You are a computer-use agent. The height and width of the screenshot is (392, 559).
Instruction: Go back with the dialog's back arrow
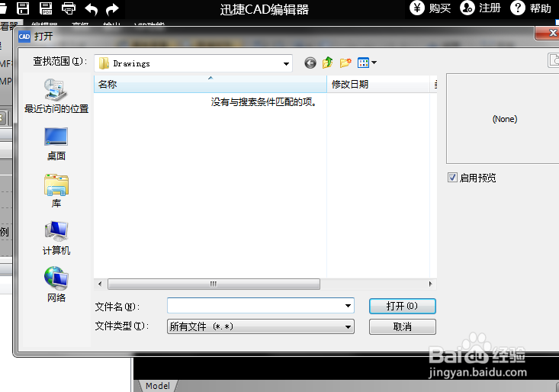coord(310,63)
